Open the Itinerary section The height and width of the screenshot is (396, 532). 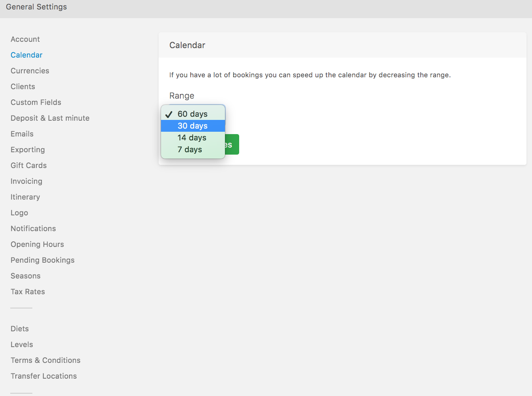(x=25, y=197)
